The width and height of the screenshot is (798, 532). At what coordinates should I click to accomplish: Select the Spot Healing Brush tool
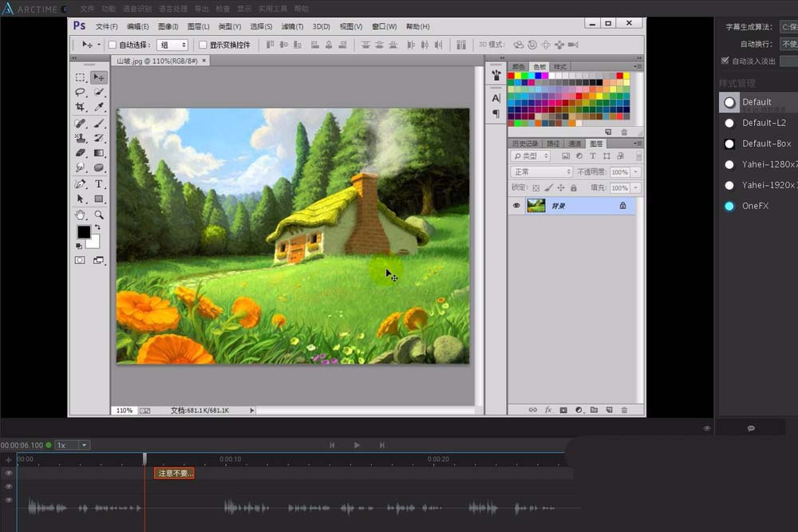(x=80, y=123)
